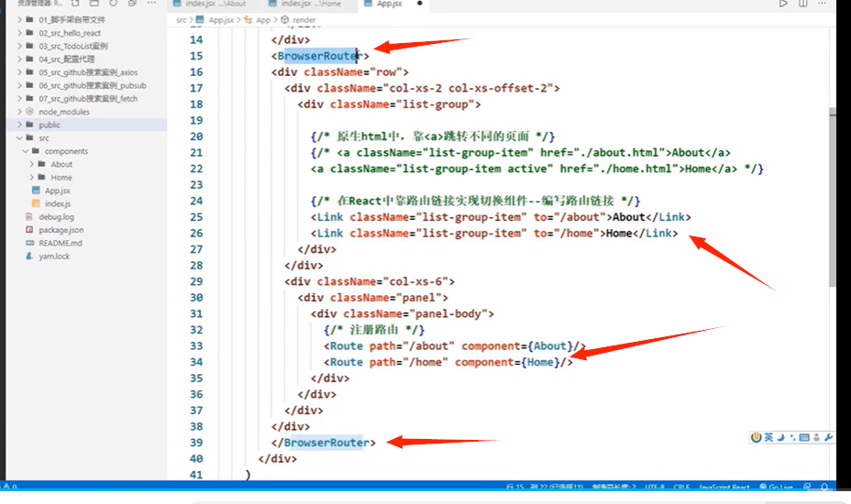Change CRLF line ending setting

pyautogui.click(x=681, y=487)
